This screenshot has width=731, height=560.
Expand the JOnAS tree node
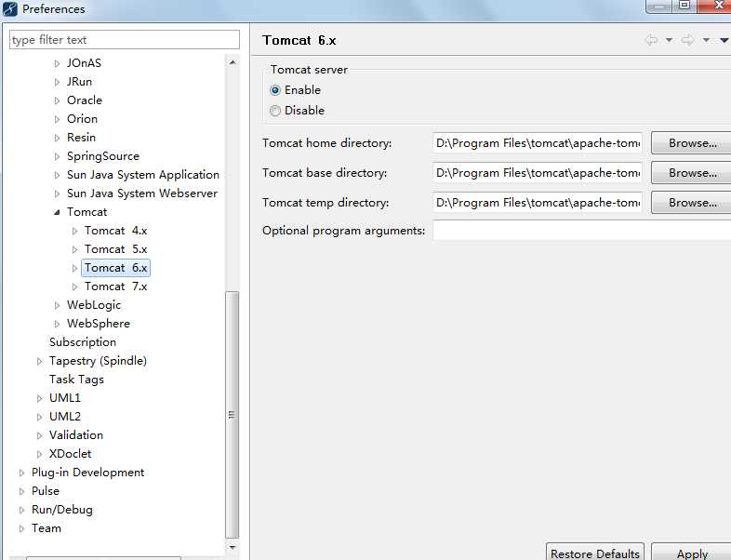(x=57, y=63)
